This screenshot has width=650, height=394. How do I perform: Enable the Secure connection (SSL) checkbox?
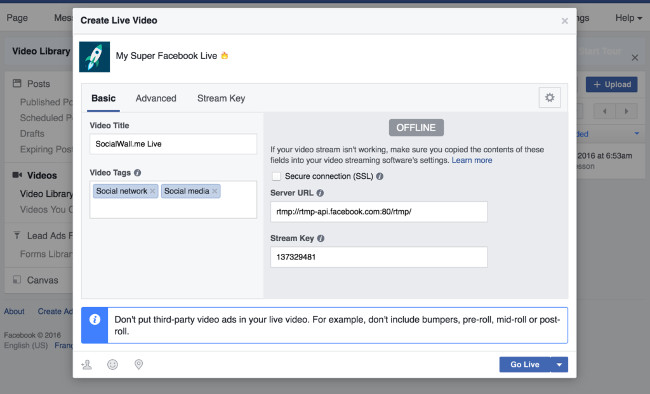[276, 176]
